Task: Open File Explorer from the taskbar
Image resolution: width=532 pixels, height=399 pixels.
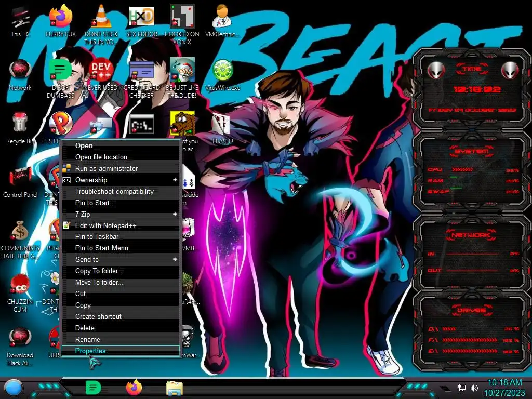Action: click(x=175, y=388)
